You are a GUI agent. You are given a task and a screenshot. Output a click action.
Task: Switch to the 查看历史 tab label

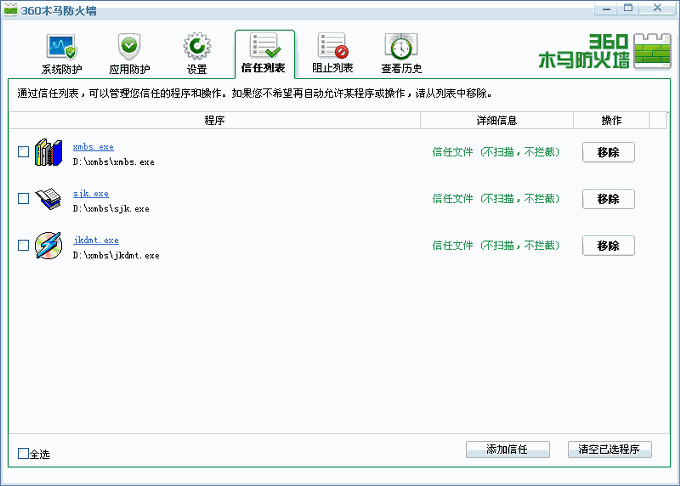pyautogui.click(x=401, y=68)
